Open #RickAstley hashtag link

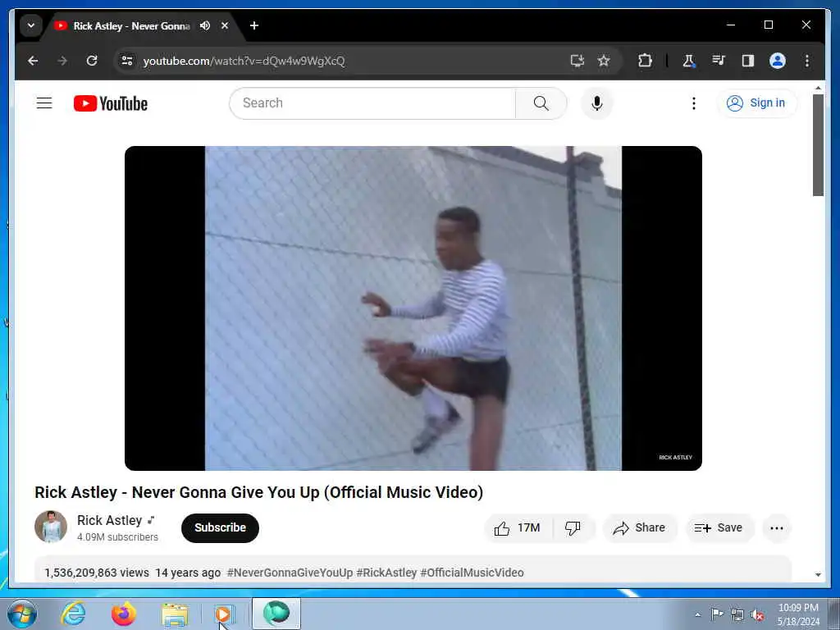386,573
